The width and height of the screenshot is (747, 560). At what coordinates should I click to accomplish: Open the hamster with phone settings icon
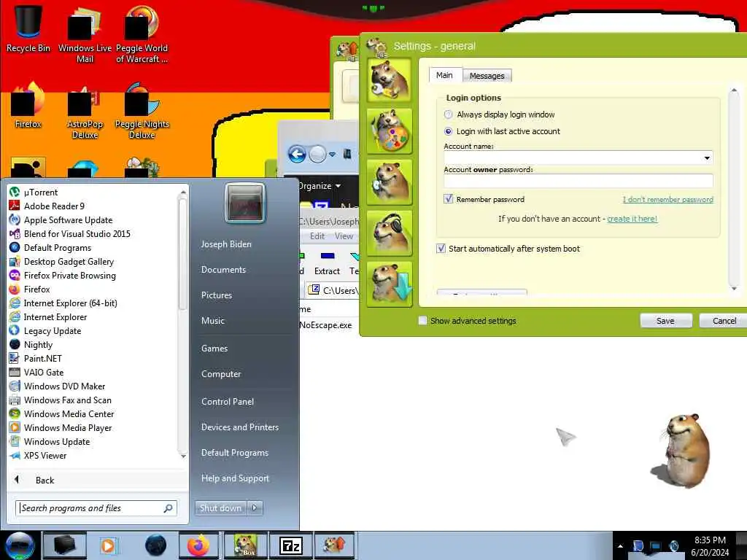coord(390,182)
